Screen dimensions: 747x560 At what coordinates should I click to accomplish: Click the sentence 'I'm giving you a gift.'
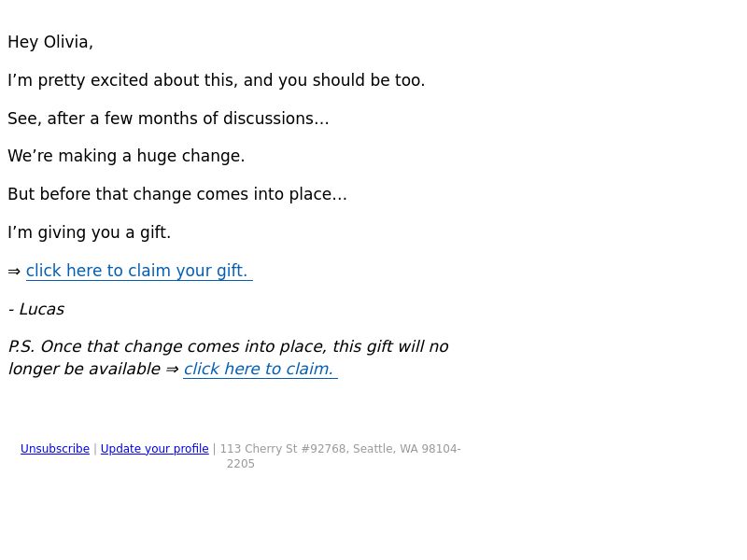click(89, 232)
